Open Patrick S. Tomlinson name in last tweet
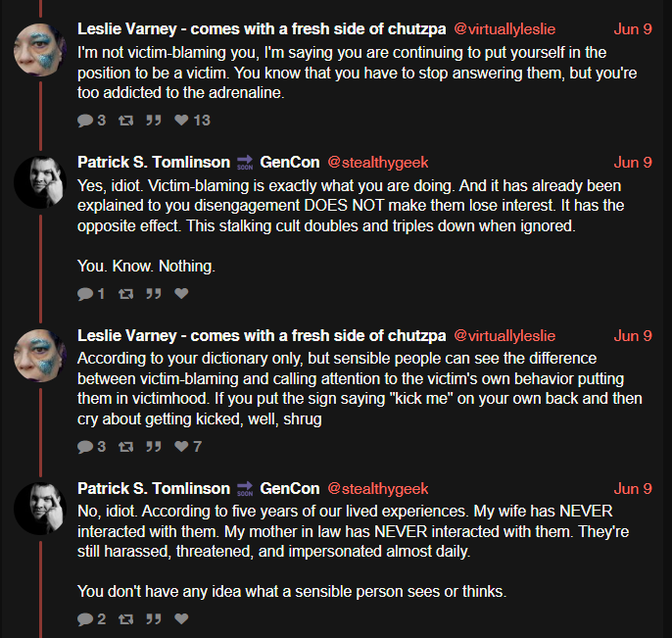 point(154,488)
